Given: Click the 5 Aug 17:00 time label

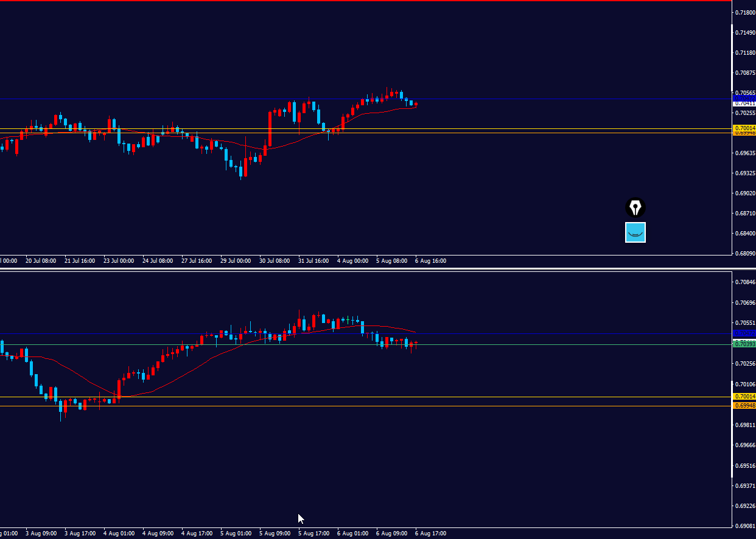Looking at the screenshot, I should pyautogui.click(x=313, y=534).
